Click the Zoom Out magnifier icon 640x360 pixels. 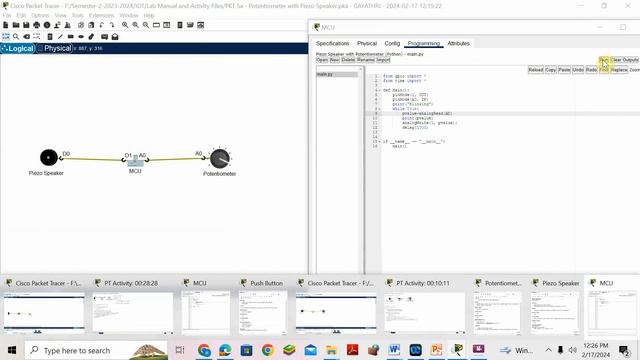[x=146, y=25]
